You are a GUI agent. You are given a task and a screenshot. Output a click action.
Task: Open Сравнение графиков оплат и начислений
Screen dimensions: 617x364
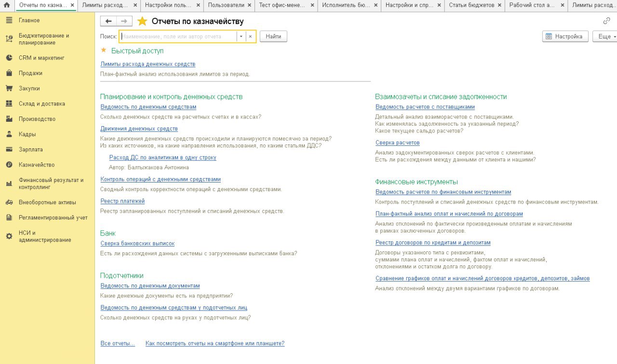tap(483, 278)
